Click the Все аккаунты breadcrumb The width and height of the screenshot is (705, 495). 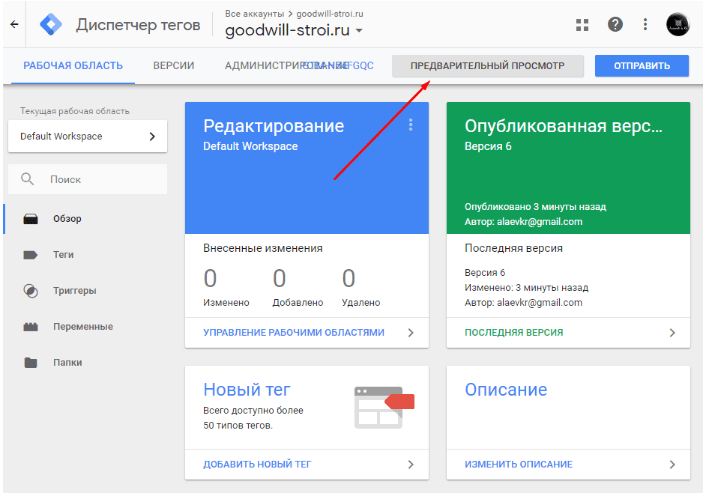[254, 14]
